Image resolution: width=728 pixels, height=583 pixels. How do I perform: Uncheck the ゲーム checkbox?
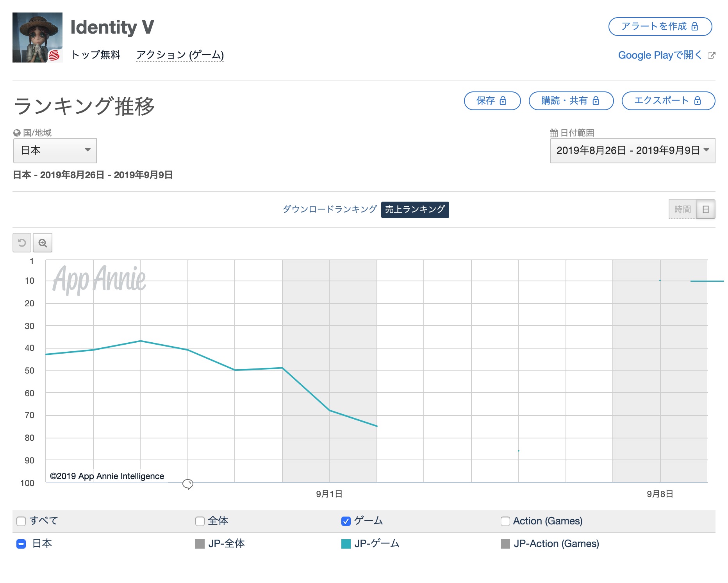[x=346, y=521]
